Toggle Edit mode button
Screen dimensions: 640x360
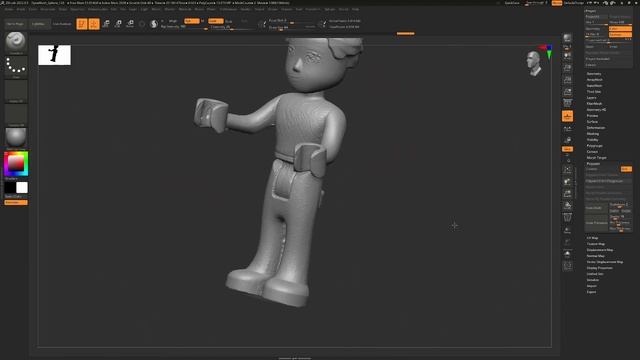82,24
